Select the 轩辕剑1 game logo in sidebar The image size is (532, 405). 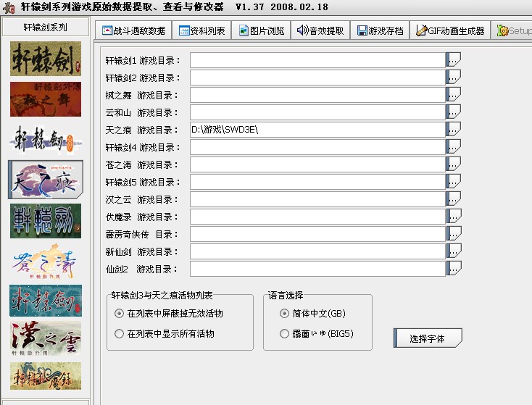click(x=46, y=59)
